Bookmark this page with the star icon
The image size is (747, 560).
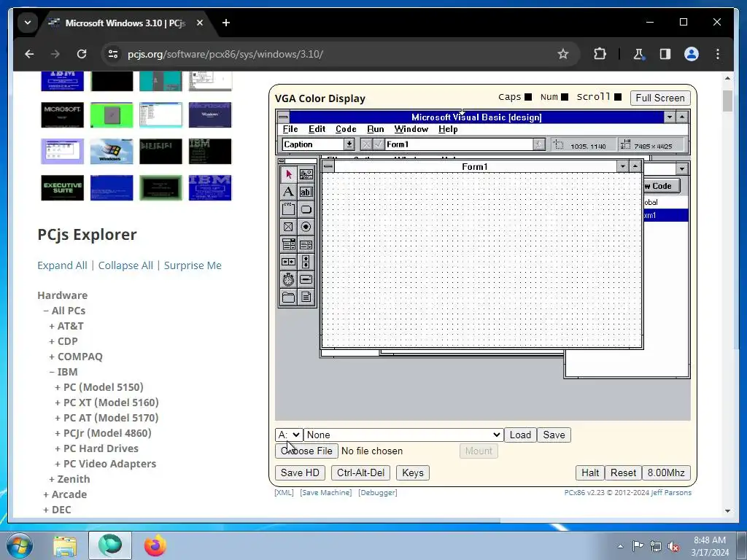pos(562,54)
